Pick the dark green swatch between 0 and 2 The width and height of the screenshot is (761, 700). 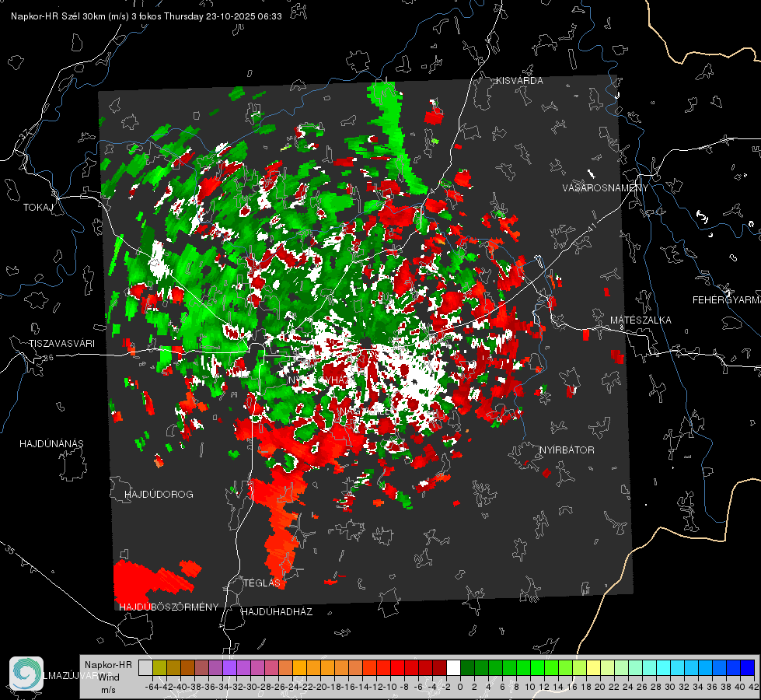coord(467,668)
